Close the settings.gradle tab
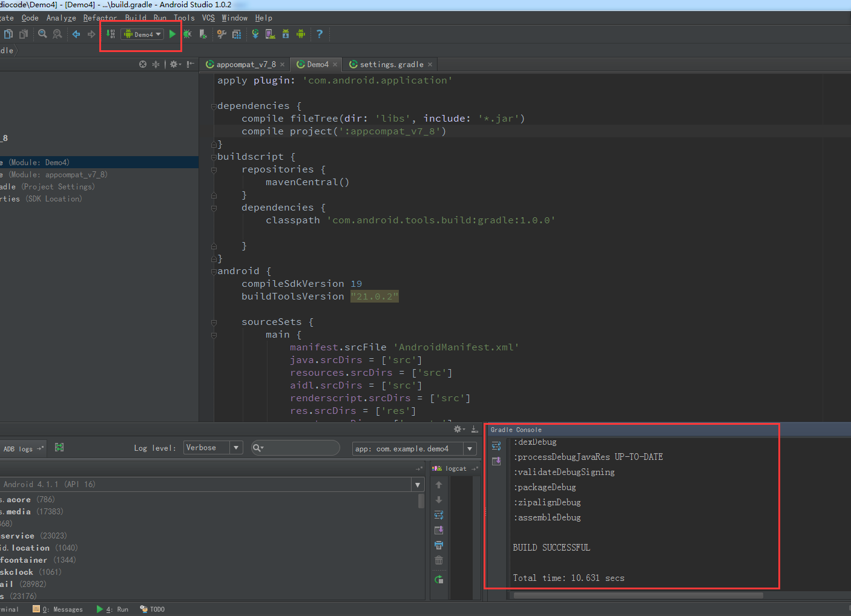 (x=430, y=65)
